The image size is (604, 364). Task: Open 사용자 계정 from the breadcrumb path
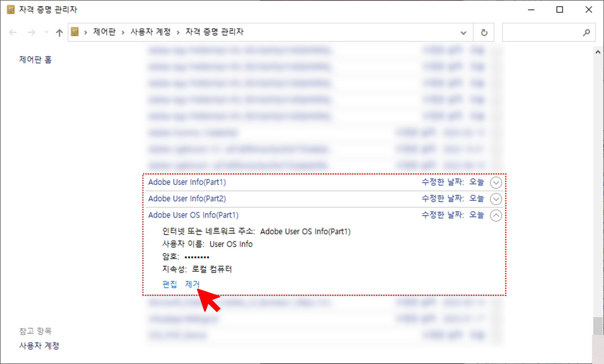pyautogui.click(x=150, y=32)
